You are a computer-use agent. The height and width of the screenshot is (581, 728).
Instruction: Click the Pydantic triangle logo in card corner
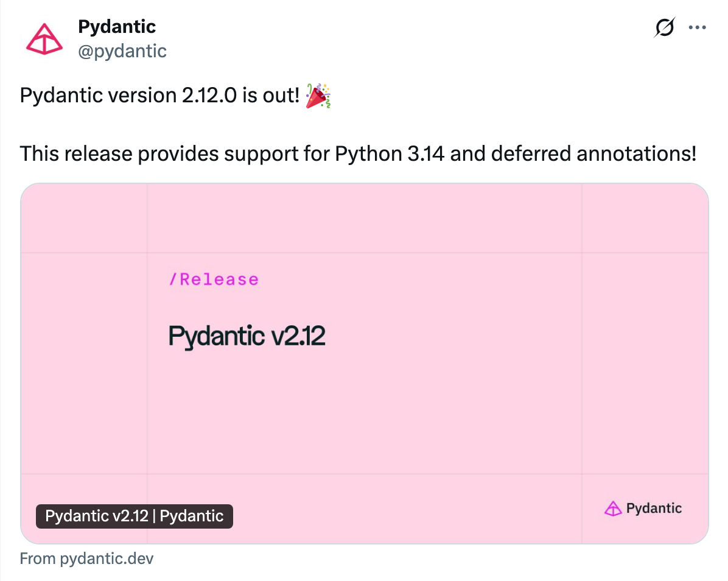pos(612,509)
